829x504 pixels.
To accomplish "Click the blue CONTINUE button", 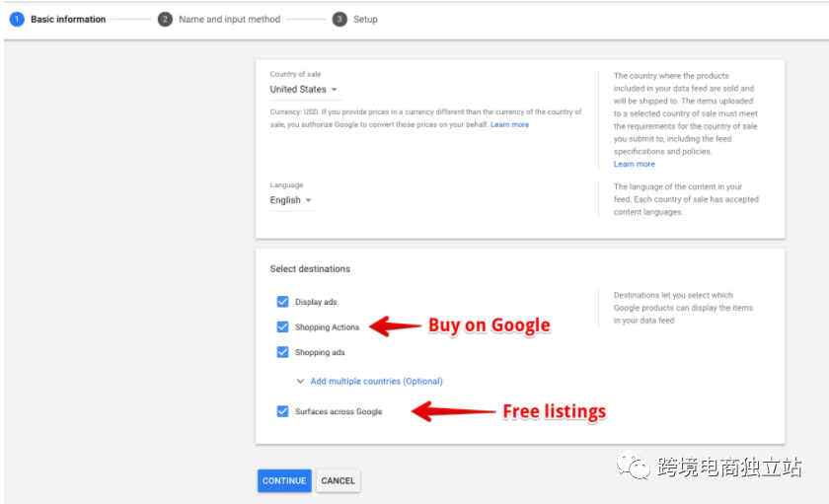I will (x=284, y=480).
